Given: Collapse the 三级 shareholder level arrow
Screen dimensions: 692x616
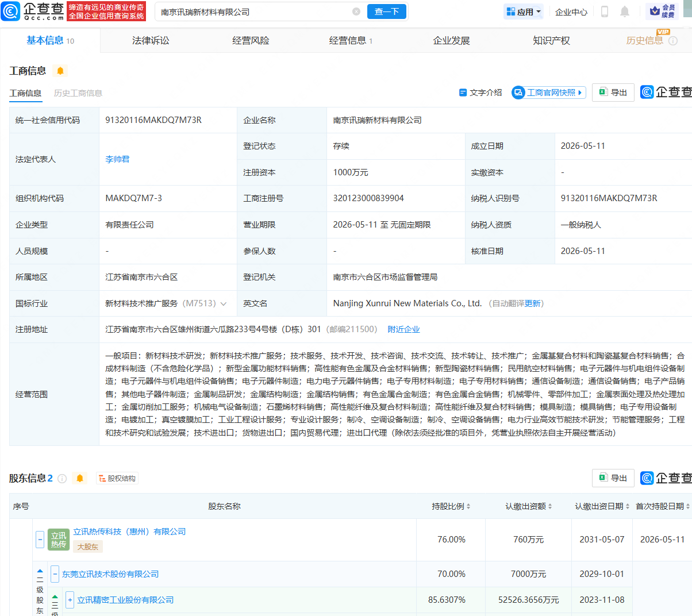Looking at the screenshot, I should (x=55, y=598).
